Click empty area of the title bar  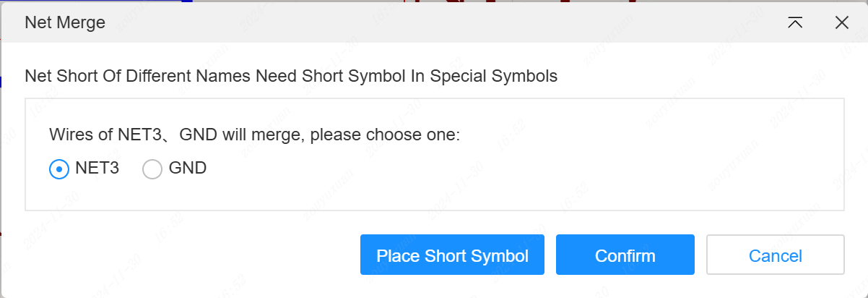pos(433,23)
